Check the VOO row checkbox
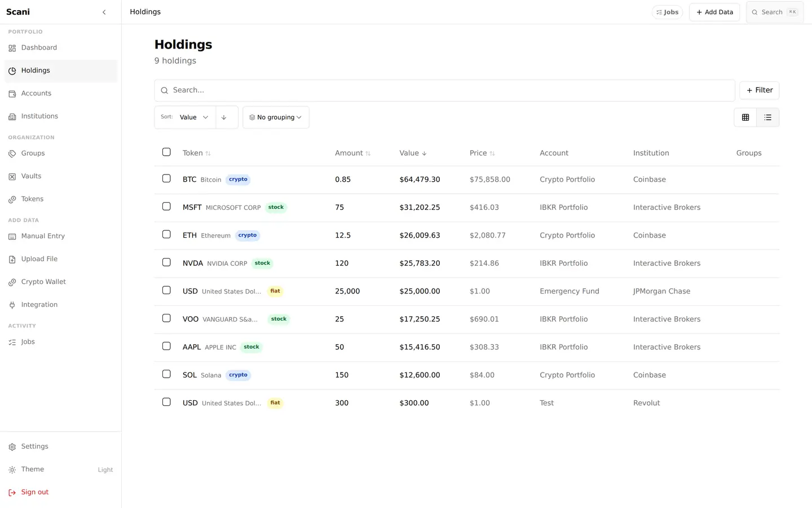 (166, 318)
